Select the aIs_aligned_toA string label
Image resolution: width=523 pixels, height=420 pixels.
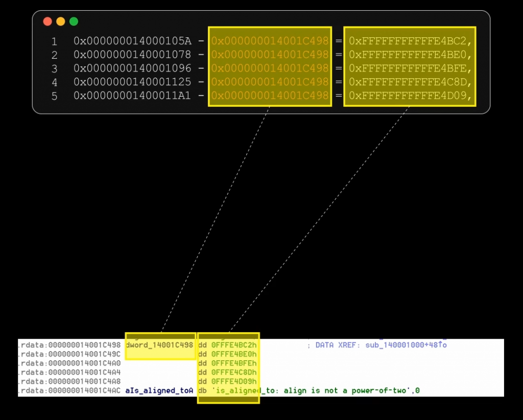point(159,391)
